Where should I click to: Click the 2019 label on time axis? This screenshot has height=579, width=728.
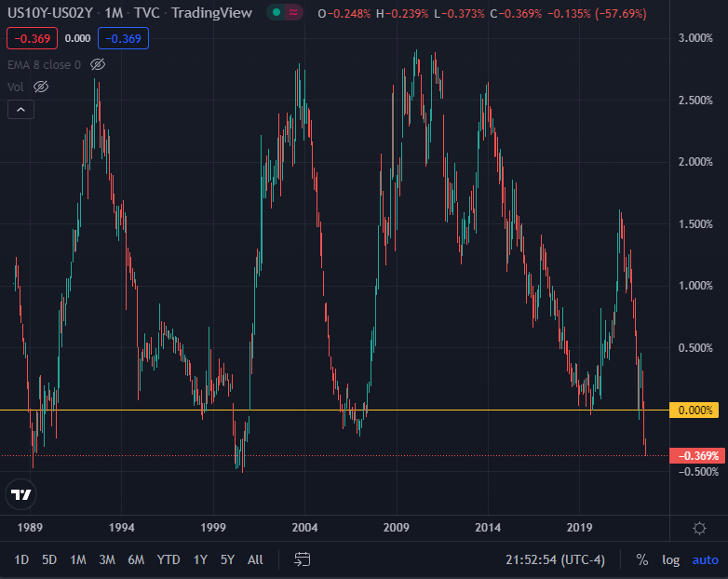point(579,528)
